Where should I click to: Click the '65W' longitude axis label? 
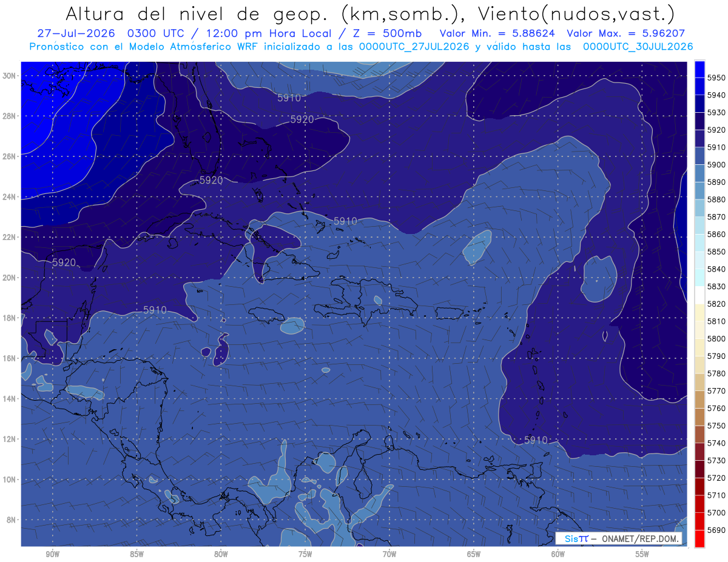(x=474, y=554)
